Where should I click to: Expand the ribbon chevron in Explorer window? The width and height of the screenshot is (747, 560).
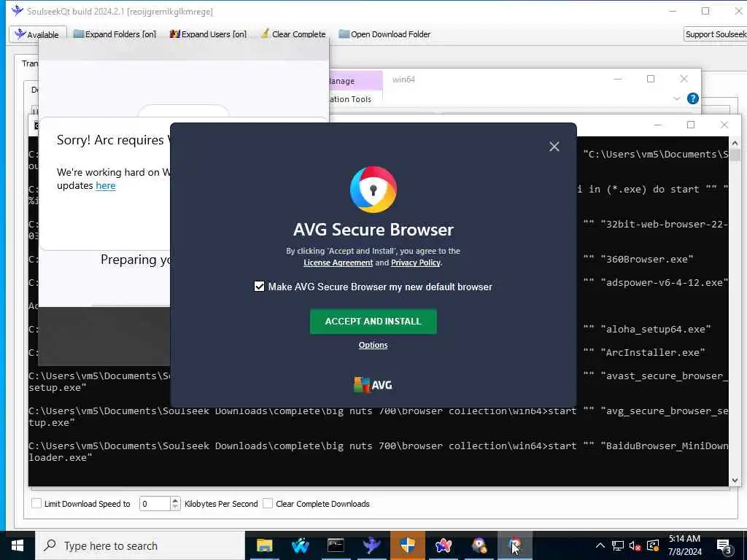[676, 98]
